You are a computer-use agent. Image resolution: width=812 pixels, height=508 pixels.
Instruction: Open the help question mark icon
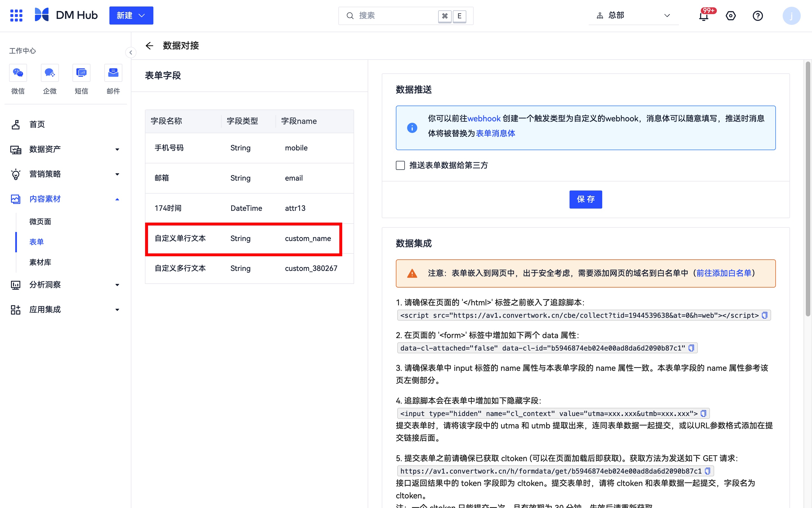click(758, 16)
